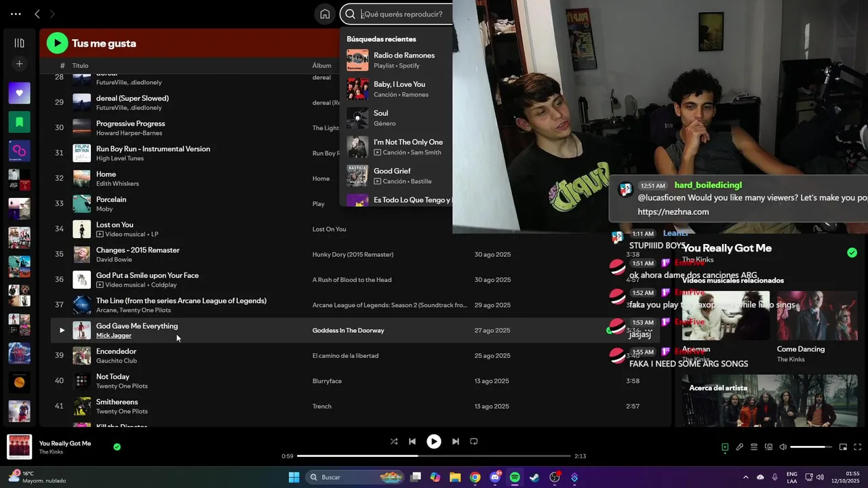This screenshot has width=868, height=488.
Task: Open Steam from the taskbar
Action: point(534,477)
